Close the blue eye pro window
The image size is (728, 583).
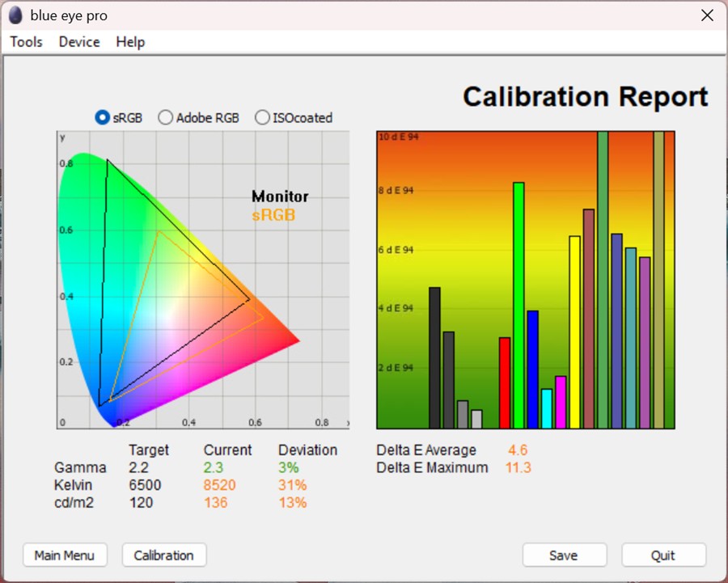(706, 15)
